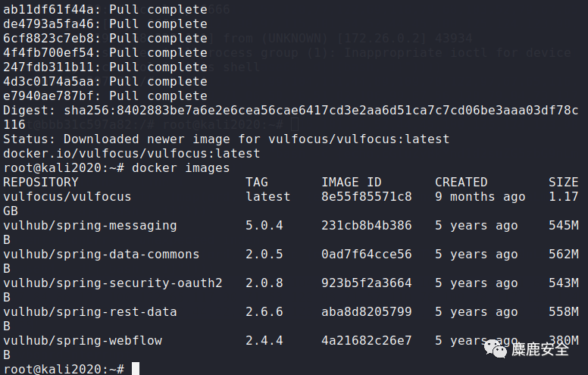Click the 'docker images' command text
The image size is (588, 375).
pyautogui.click(x=181, y=168)
